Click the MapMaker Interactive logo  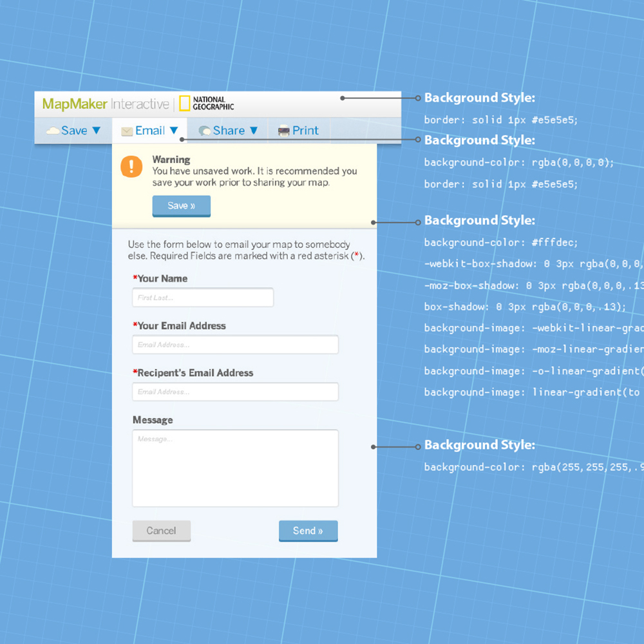coord(105,104)
